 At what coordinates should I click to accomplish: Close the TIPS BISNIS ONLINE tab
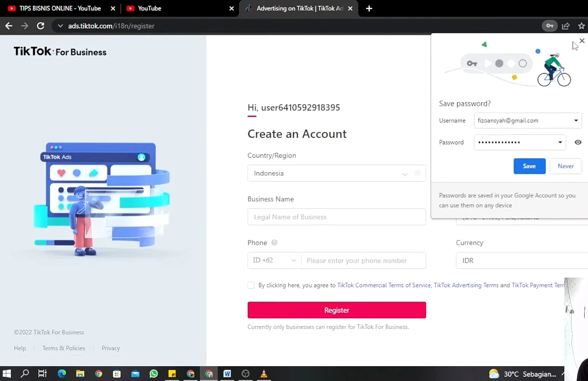coord(113,8)
